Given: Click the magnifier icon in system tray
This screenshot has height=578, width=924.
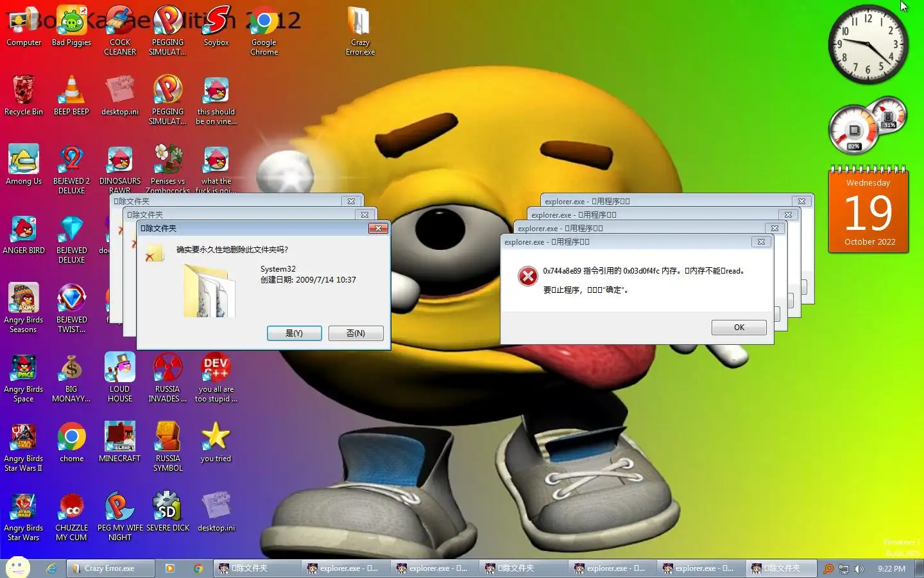Looking at the screenshot, I should click(828, 568).
